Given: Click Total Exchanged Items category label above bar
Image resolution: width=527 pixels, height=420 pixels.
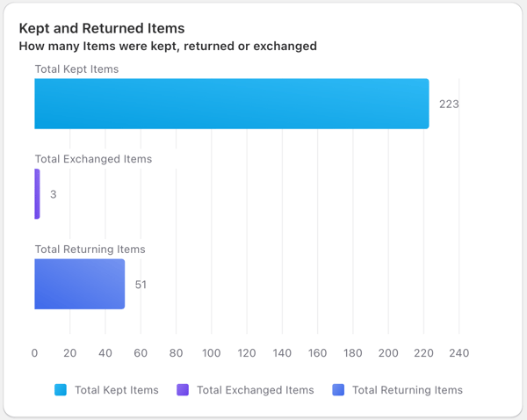Looking at the screenshot, I should [x=93, y=159].
